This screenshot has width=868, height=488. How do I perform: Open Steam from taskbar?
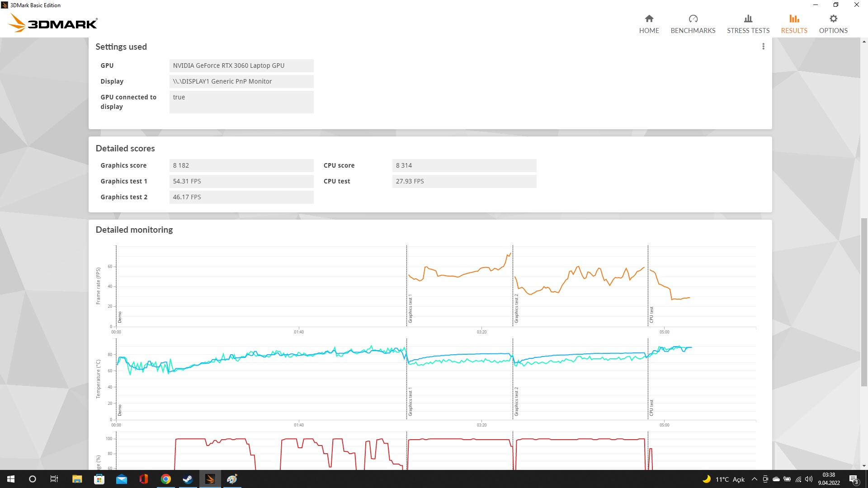188,479
